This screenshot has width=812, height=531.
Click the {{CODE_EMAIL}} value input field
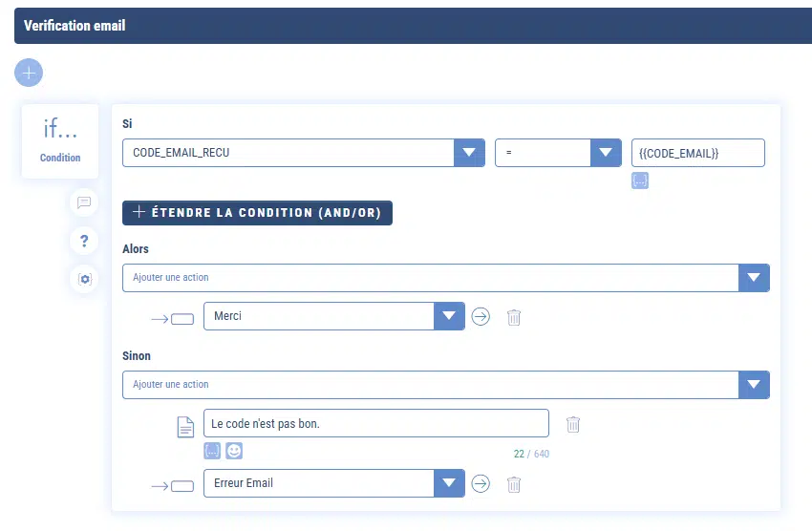click(697, 153)
